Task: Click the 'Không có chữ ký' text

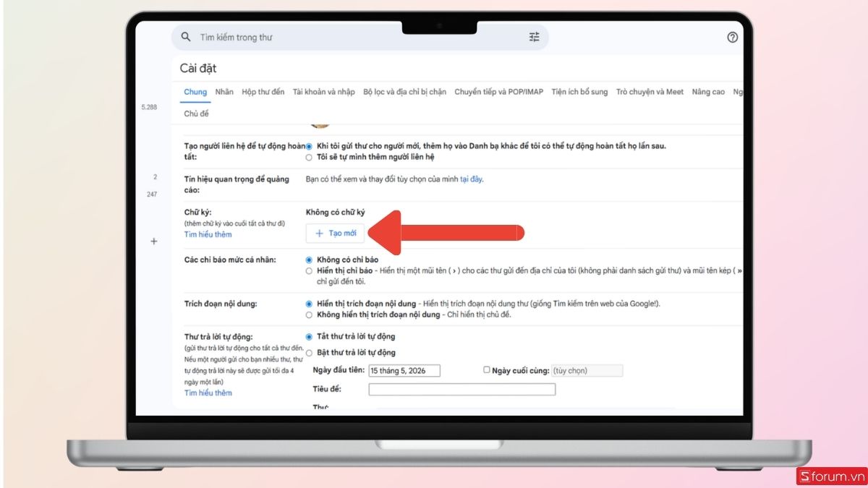Action: click(x=336, y=213)
